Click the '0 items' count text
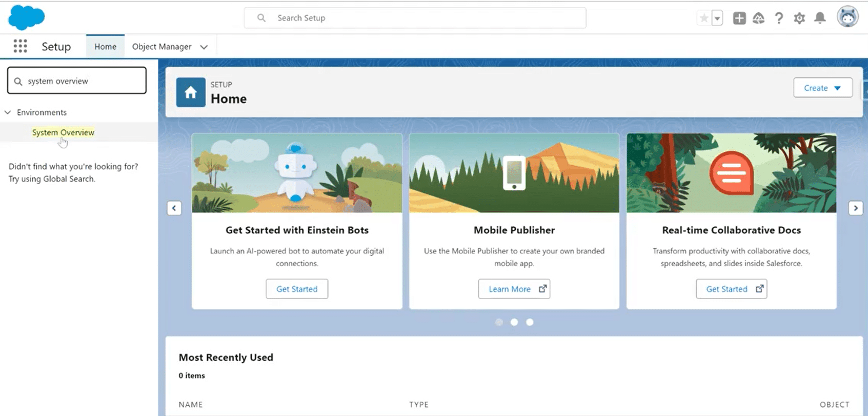The width and height of the screenshot is (868, 416). tap(192, 375)
